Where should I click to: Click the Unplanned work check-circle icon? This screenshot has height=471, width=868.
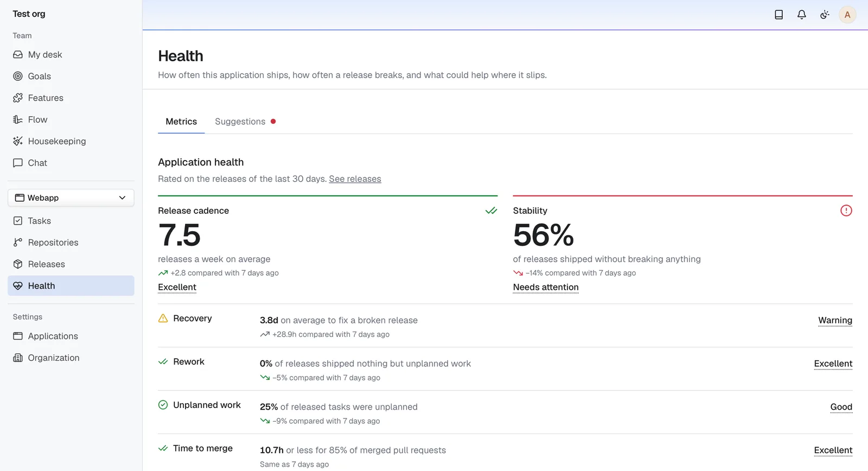[163, 405]
